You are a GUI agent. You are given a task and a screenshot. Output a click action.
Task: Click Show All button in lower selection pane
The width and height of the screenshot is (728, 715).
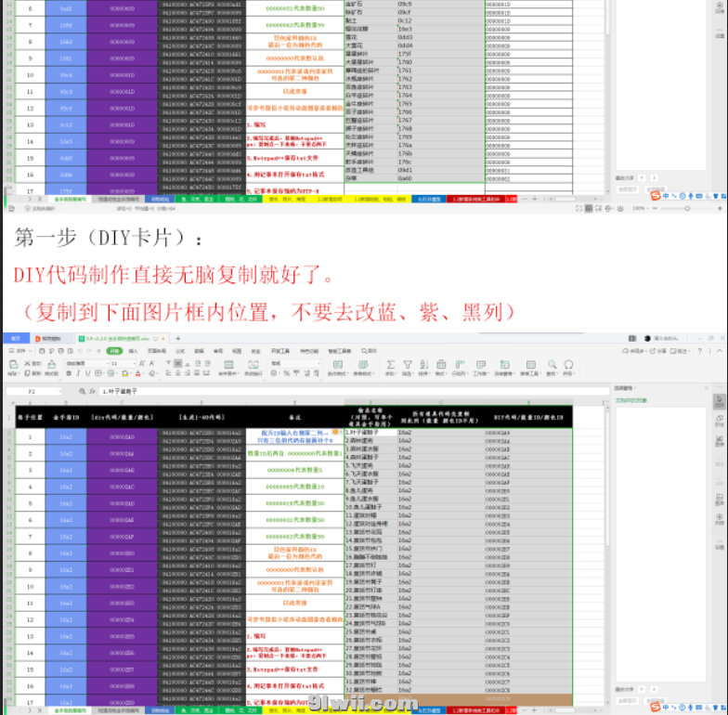tap(628, 700)
